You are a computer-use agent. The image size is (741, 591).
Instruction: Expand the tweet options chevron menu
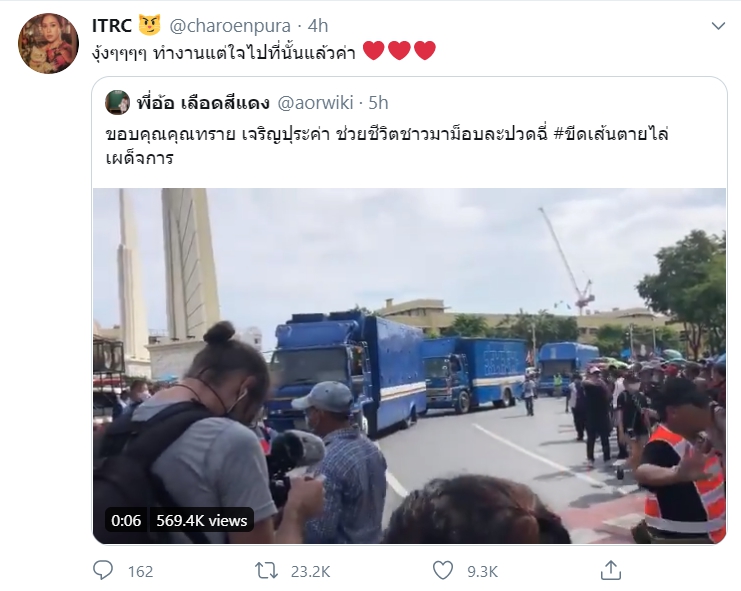718,26
